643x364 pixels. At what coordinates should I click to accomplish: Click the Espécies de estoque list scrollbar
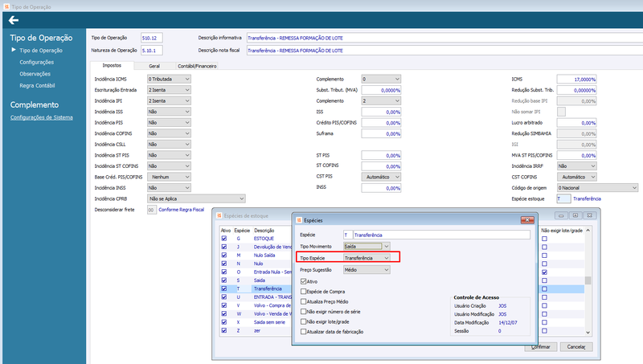click(x=588, y=281)
